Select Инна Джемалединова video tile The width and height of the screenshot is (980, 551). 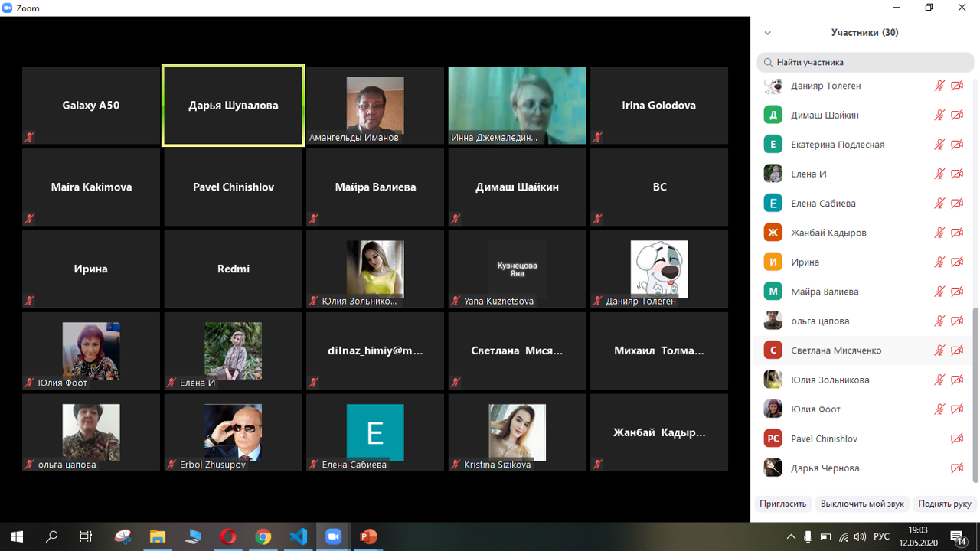pos(517,106)
